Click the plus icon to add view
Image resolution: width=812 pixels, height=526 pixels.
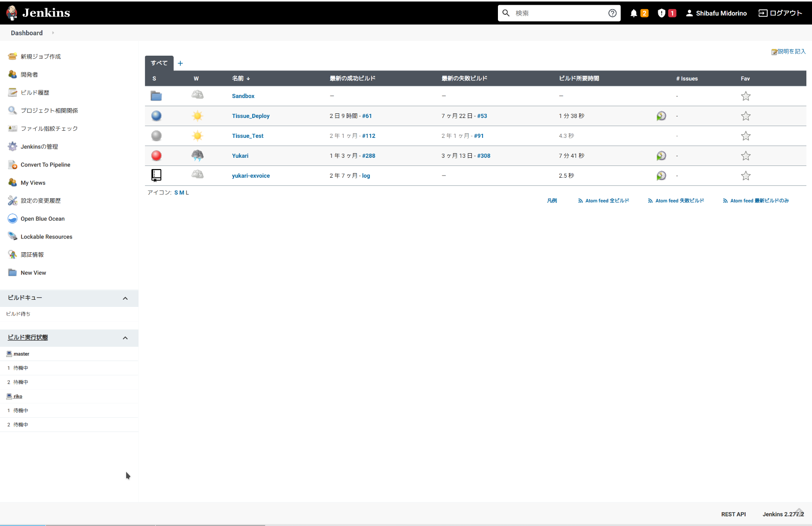coord(180,63)
